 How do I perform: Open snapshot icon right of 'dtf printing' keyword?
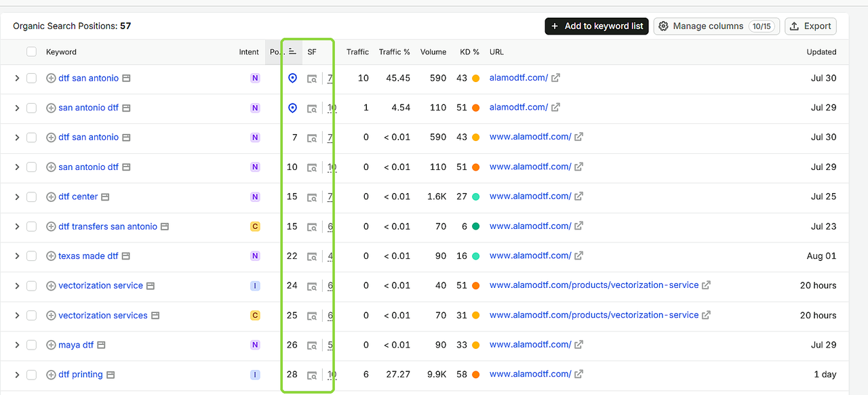tap(111, 375)
